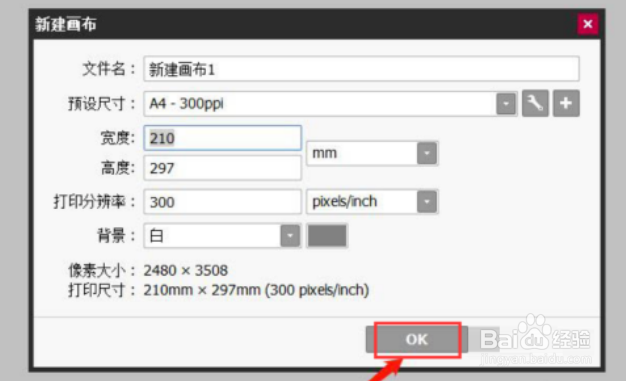
Task: Focus the 文件名 input field
Action: [x=361, y=69]
